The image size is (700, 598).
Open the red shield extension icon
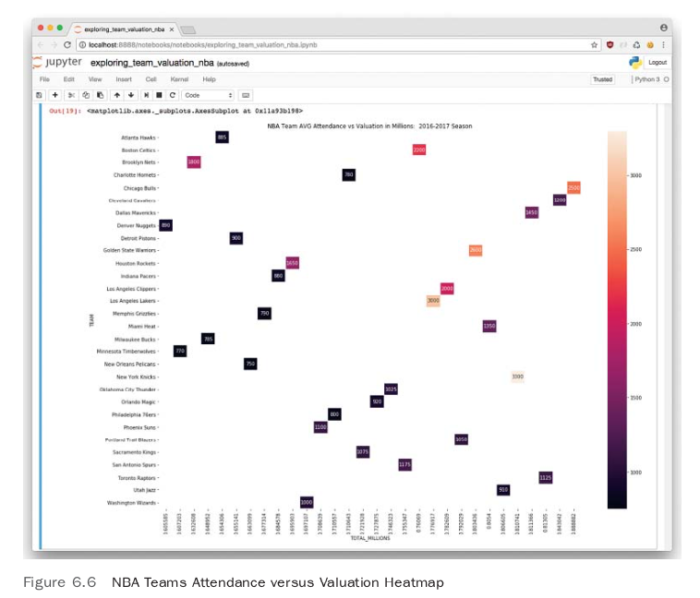[609, 44]
